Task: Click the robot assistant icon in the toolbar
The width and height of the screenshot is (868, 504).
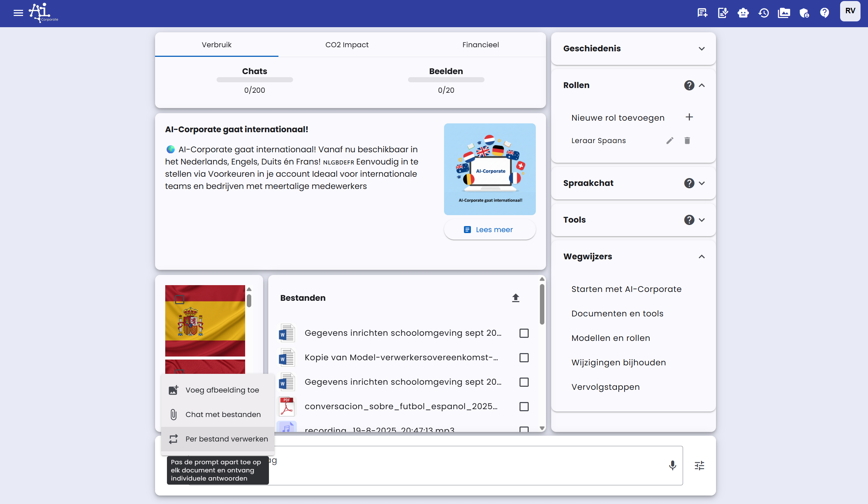Action: (743, 13)
